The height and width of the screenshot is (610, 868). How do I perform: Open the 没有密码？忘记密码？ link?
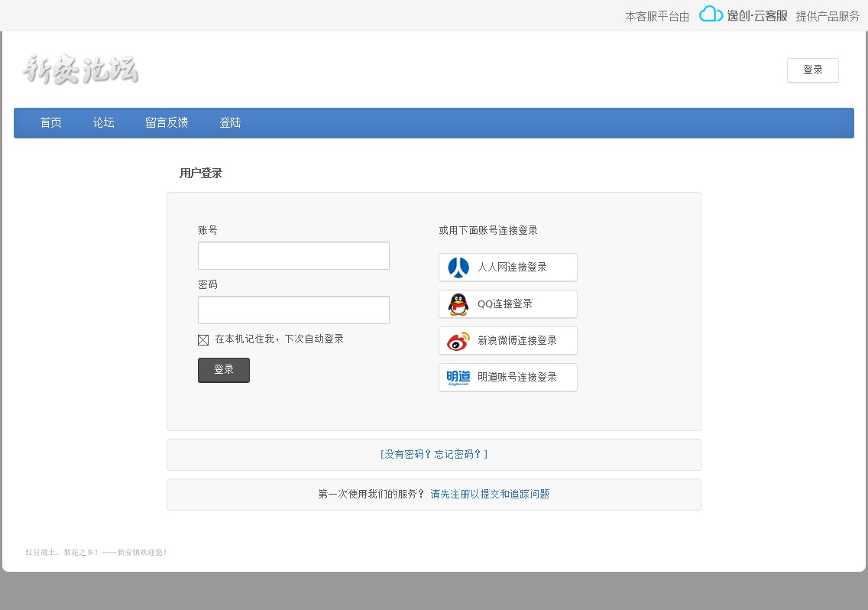click(433, 454)
